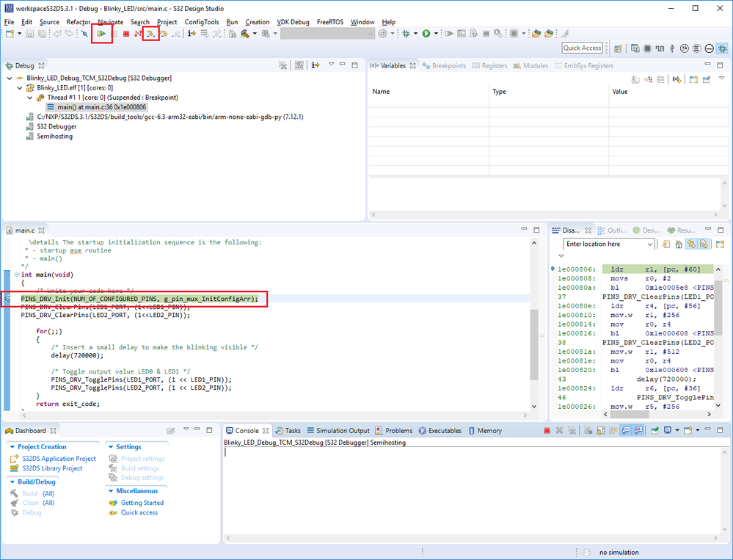Collapse the Miscellaneous section
The width and height of the screenshot is (733, 560).
111,491
